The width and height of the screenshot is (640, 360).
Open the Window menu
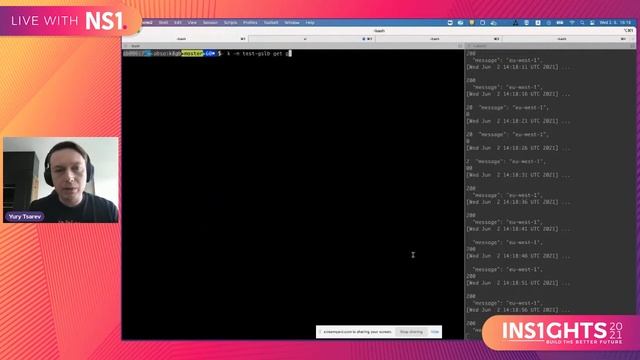click(292, 22)
